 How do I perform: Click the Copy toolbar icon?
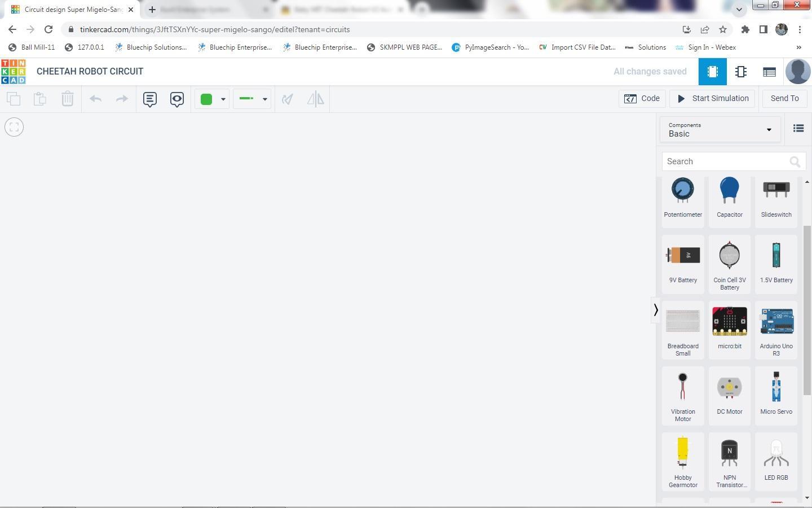coord(14,99)
